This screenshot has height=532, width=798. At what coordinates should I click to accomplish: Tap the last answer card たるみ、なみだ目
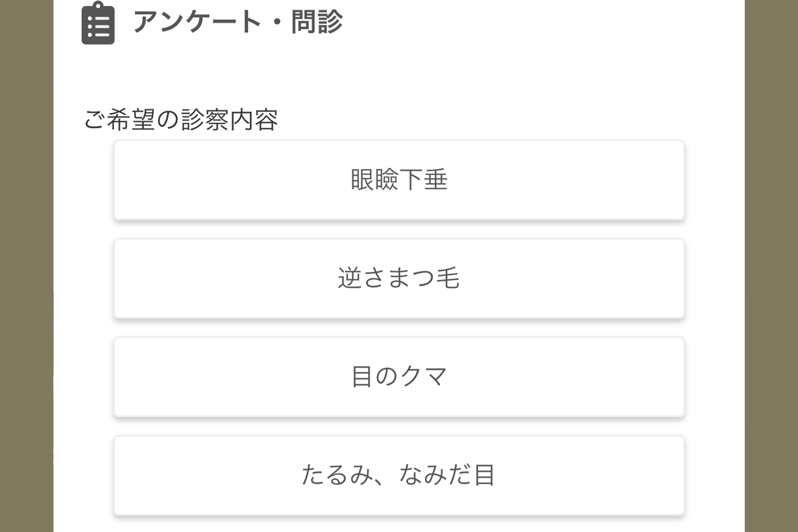pyautogui.click(x=399, y=475)
